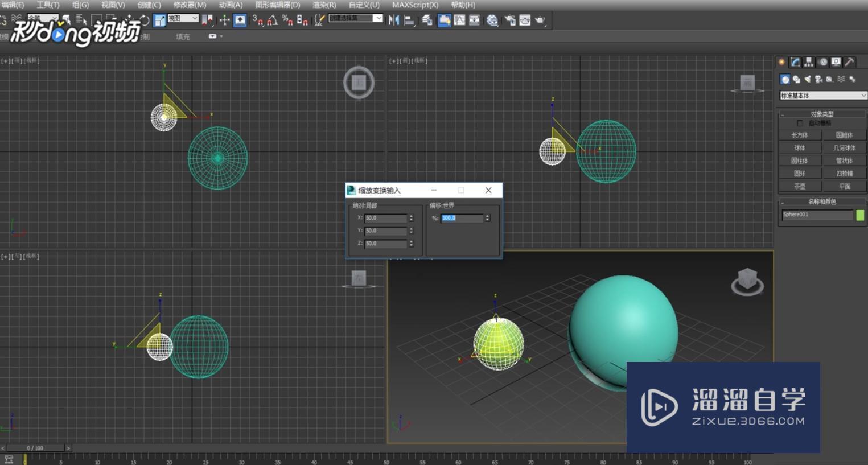
Task: Open the 标准基本体 dropdown
Action: coord(822,96)
